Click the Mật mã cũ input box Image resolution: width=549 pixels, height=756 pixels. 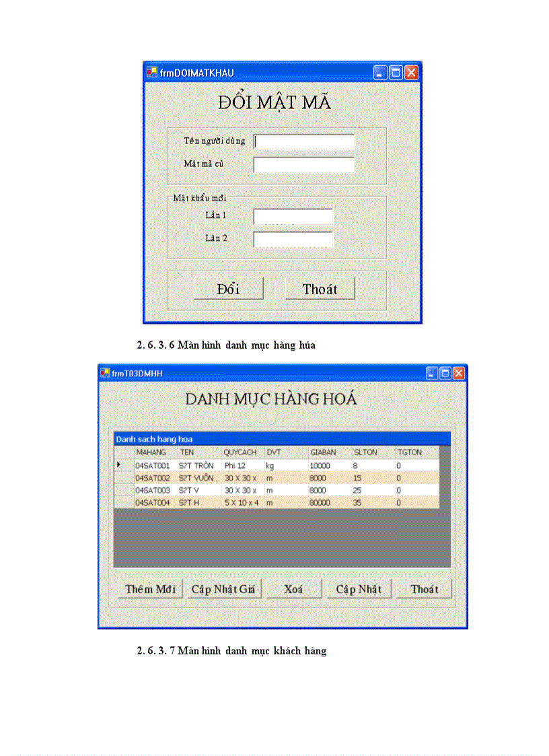point(304,165)
